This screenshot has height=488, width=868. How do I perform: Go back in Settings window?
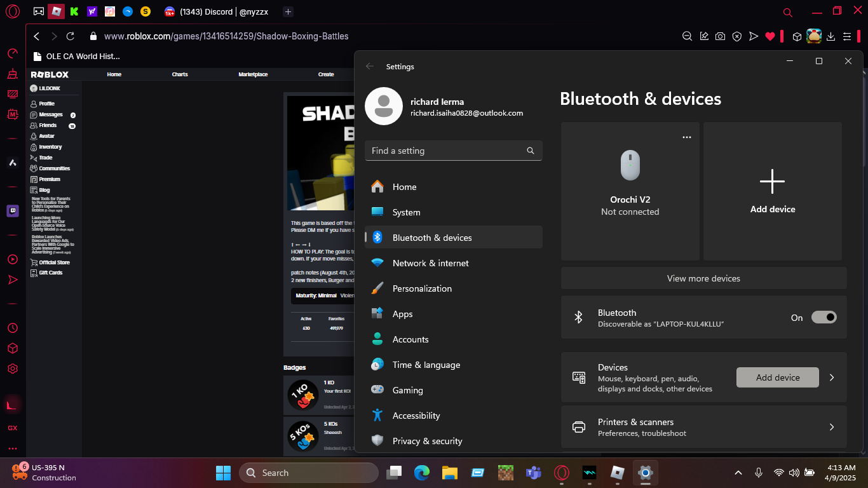tap(370, 66)
